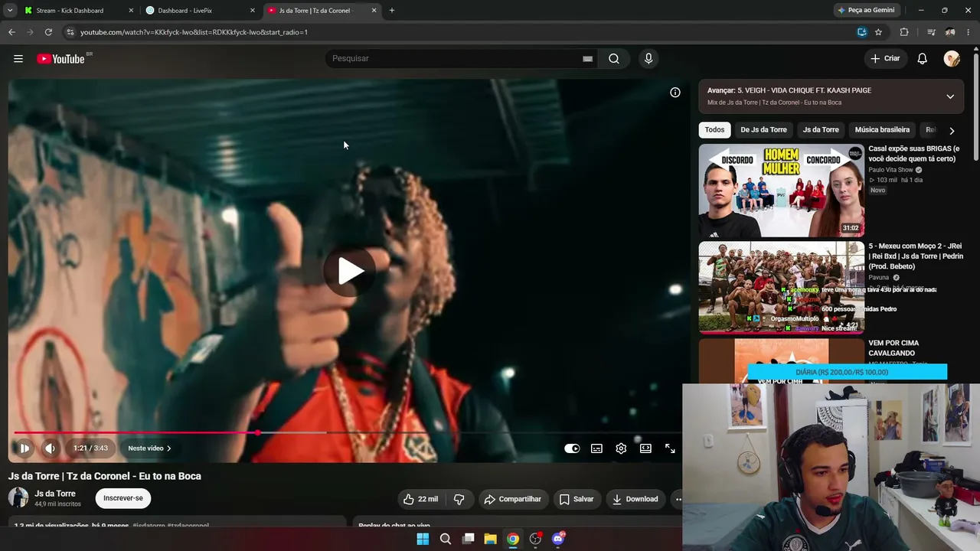Open the YouTube guide hamburger menu

click(18, 59)
